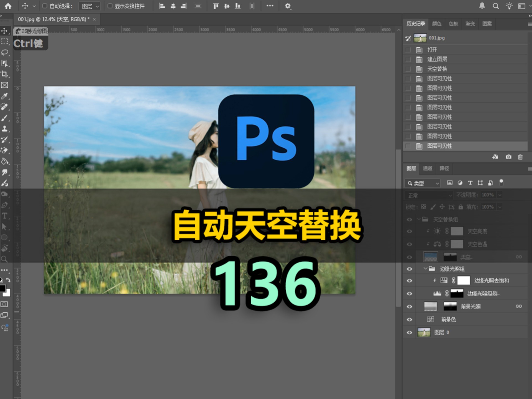
Task: Switch to the 色板 tab
Action: point(453,24)
